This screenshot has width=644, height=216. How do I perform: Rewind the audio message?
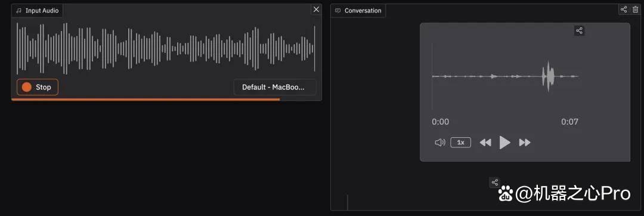485,143
